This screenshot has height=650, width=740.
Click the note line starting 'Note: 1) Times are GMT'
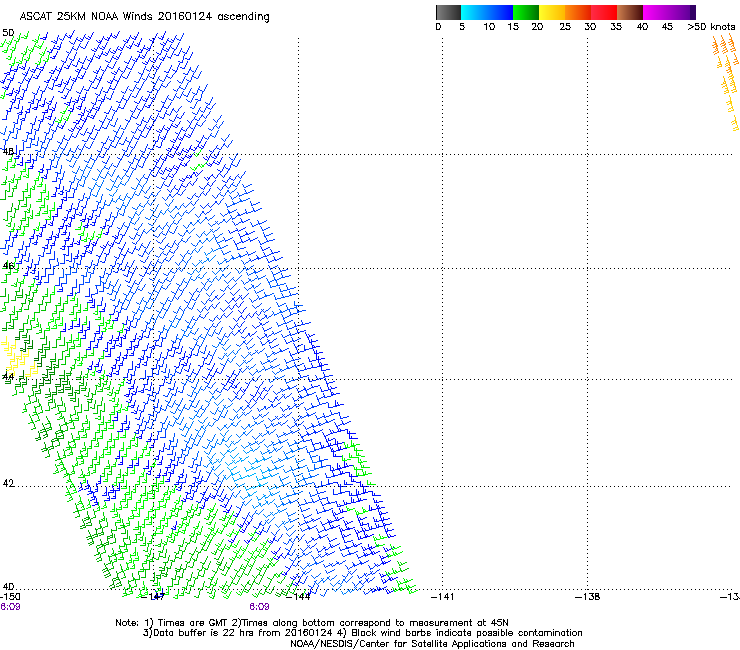(311, 623)
